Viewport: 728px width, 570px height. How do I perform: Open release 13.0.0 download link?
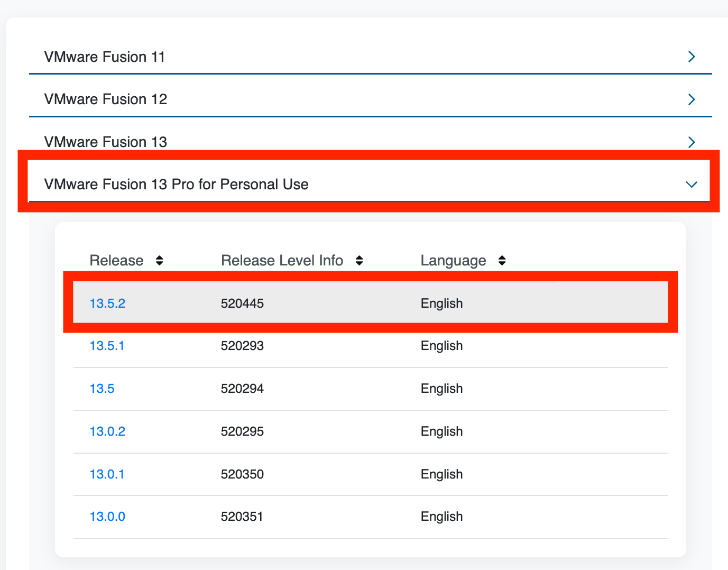pyautogui.click(x=107, y=517)
